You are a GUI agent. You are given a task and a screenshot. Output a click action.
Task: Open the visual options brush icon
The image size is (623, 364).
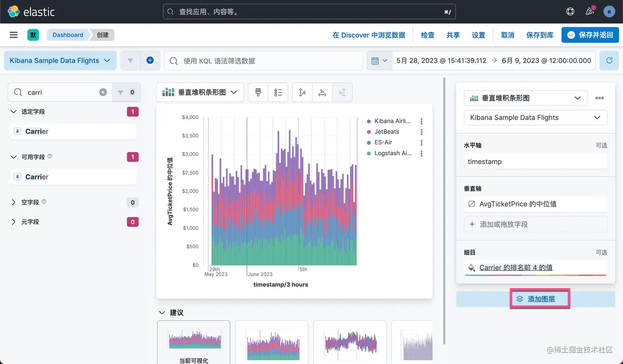click(258, 92)
